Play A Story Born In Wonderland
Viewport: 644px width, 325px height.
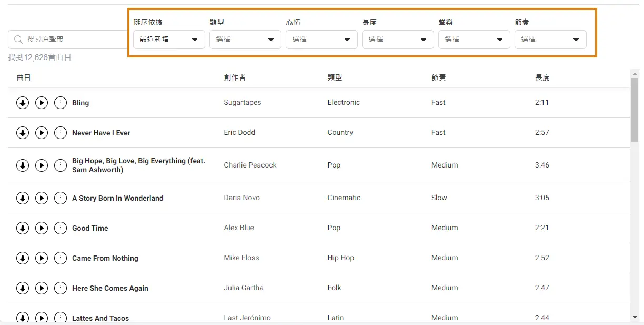pos(42,198)
